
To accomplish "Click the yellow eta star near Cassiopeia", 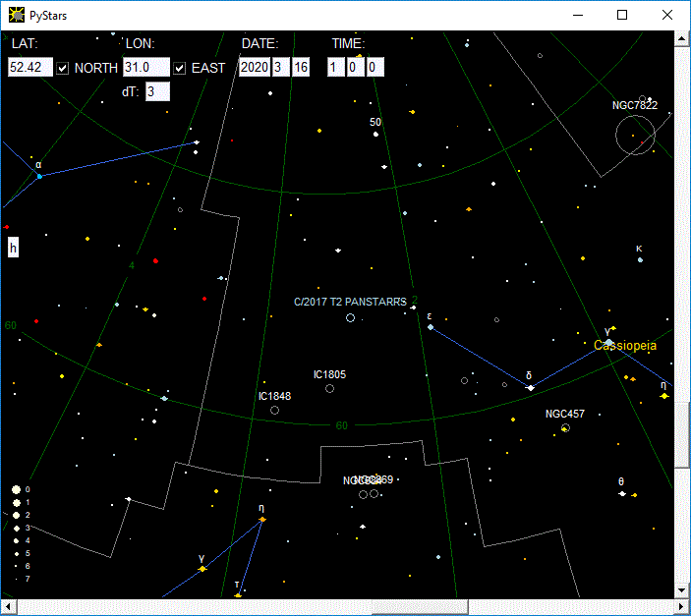I will pos(664,396).
